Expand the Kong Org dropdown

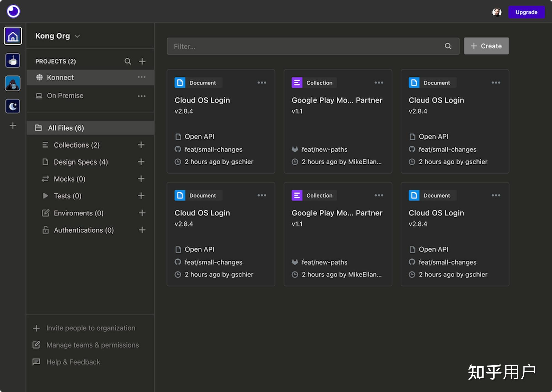pos(57,36)
